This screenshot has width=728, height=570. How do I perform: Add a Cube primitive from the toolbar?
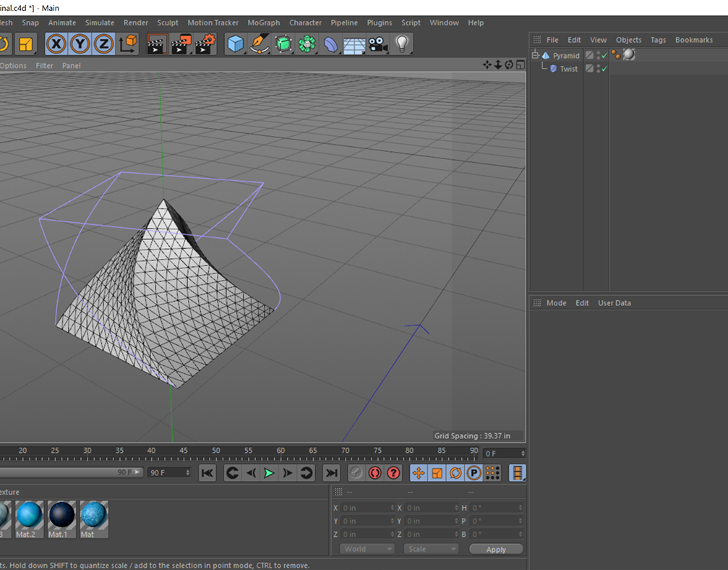click(235, 45)
